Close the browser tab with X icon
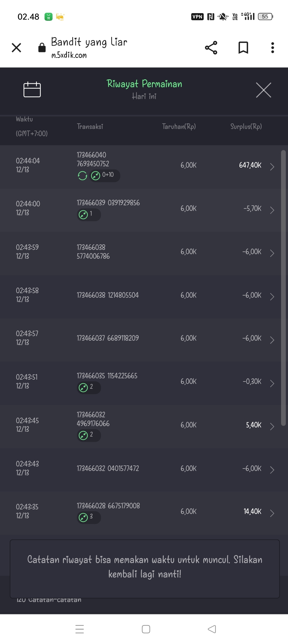288x644 pixels. 17,48
